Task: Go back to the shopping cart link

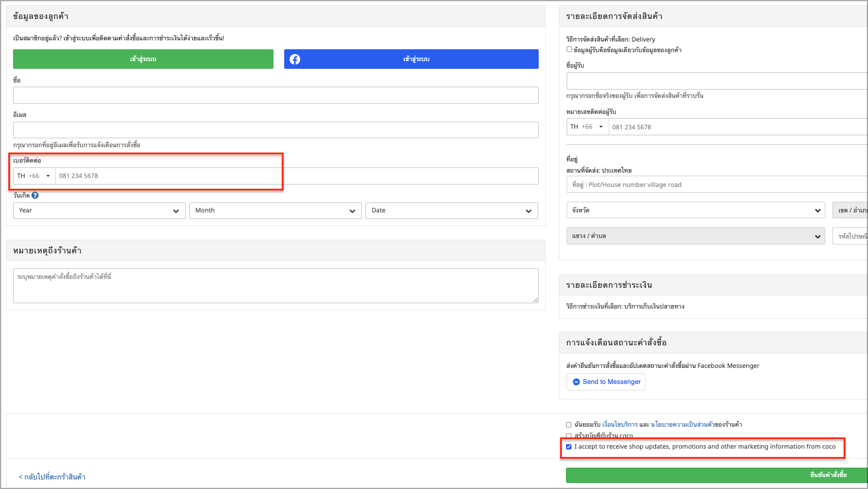Action: pos(52,477)
